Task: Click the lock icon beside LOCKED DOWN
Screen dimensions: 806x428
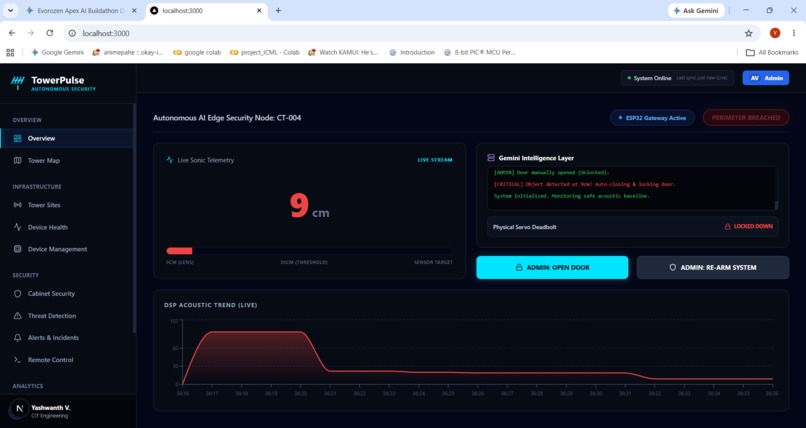Action: (727, 227)
